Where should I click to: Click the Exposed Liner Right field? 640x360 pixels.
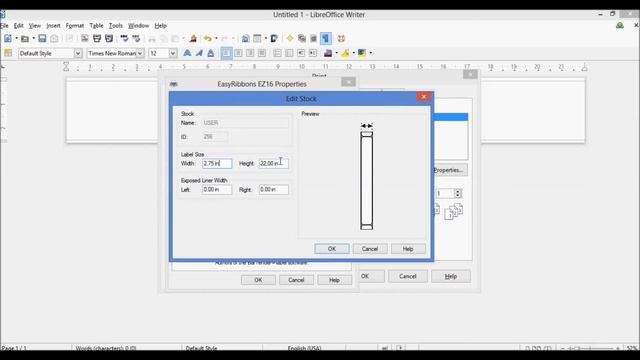273,189
